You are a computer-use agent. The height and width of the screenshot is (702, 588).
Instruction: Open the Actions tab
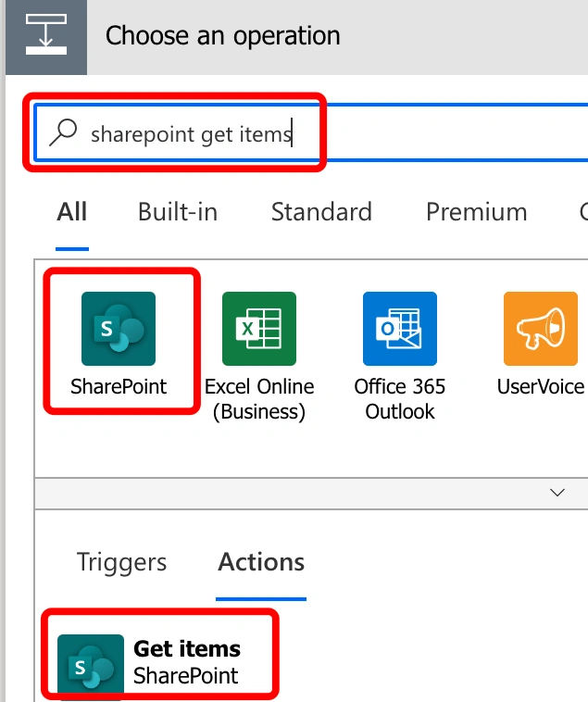(x=261, y=562)
